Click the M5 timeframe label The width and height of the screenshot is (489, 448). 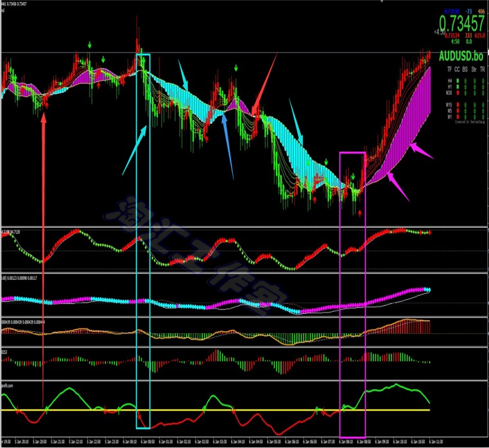coord(450,111)
